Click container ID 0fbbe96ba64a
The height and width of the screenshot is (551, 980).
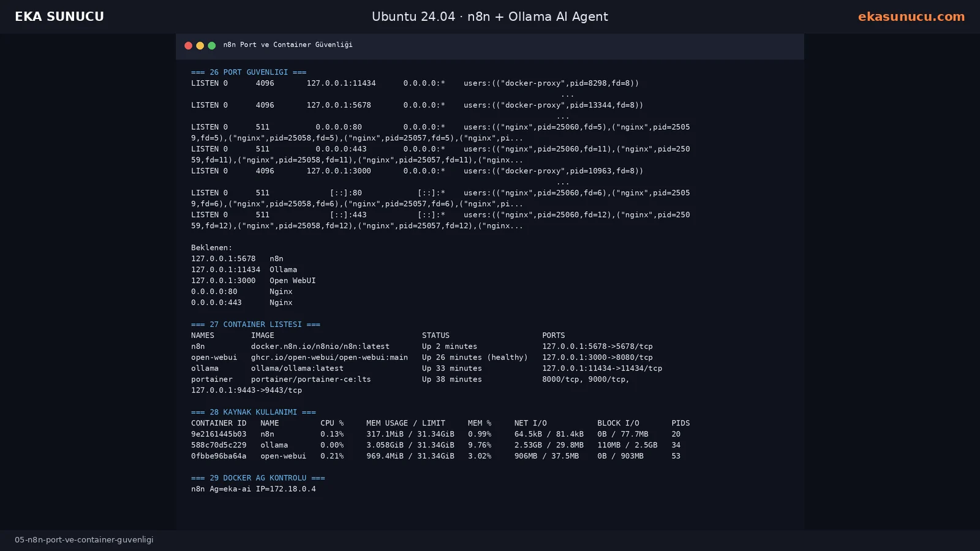[x=219, y=457]
